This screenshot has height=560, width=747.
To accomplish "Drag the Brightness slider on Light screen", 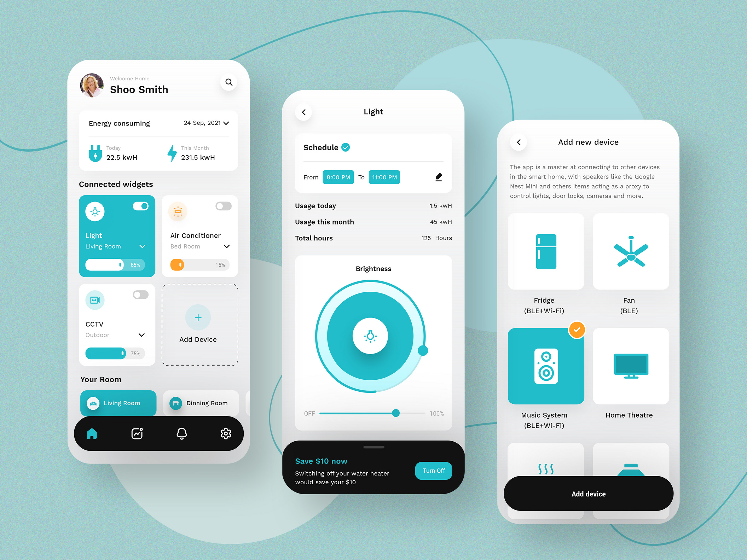I will pyautogui.click(x=395, y=412).
